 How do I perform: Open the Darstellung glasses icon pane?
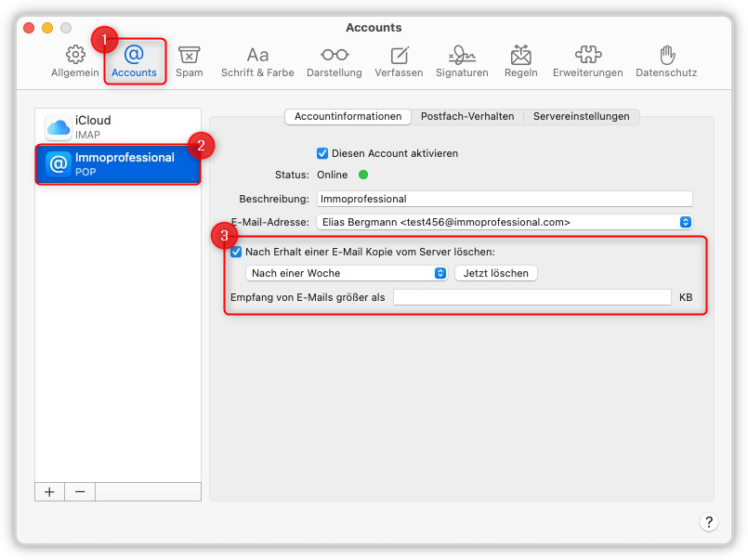(x=335, y=61)
